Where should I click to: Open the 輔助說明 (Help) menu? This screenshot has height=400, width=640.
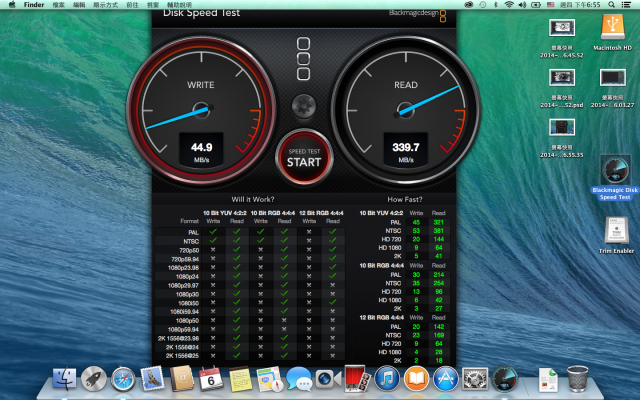(179, 5)
